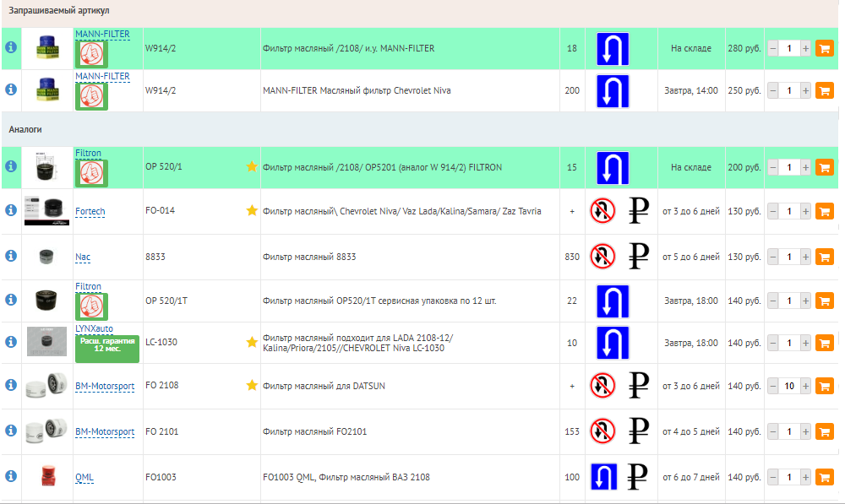
Task: Show info icon for Filtron OP 520/1
Action: (x=11, y=166)
